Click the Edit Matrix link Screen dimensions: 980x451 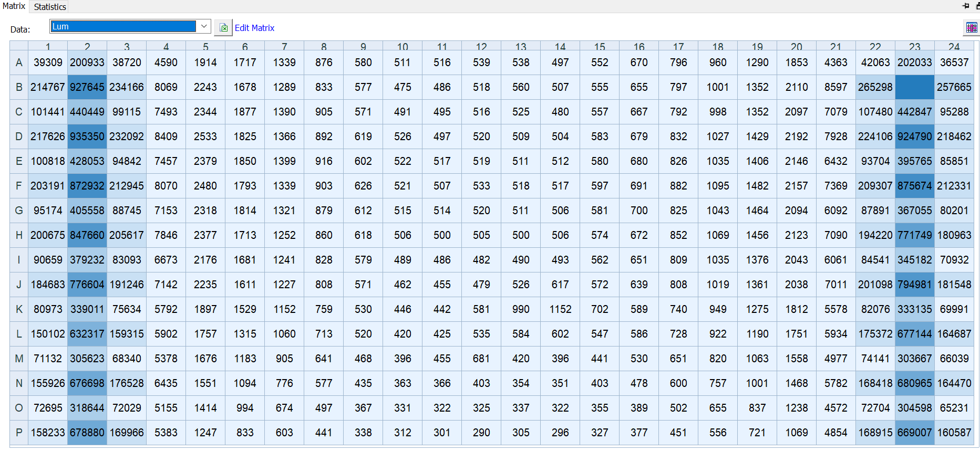pyautogui.click(x=254, y=28)
